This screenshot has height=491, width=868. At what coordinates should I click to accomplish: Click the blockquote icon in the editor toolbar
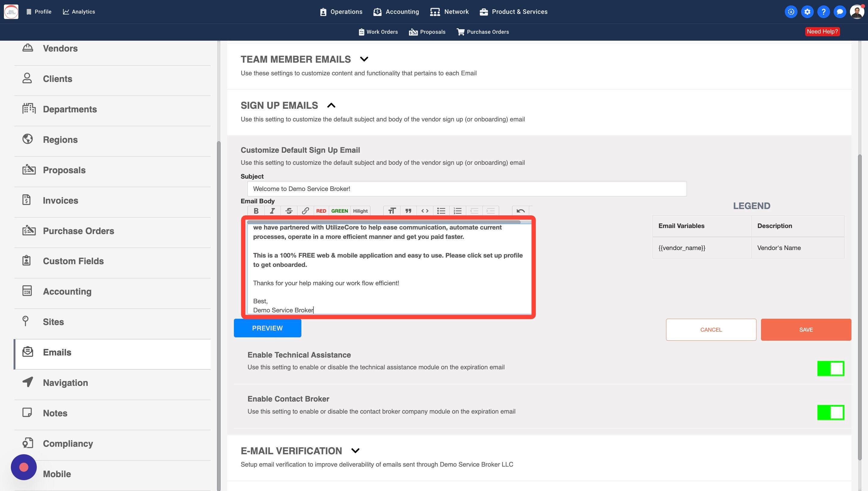point(408,211)
